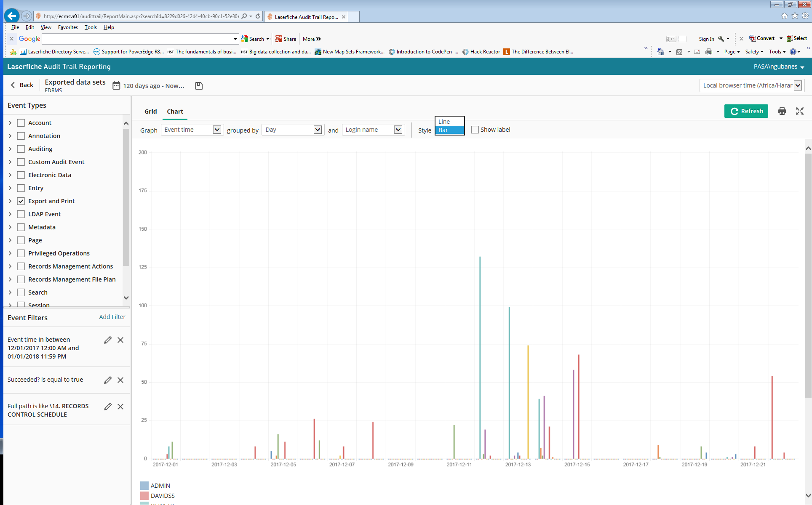Click the green Refresh button

[x=746, y=111]
